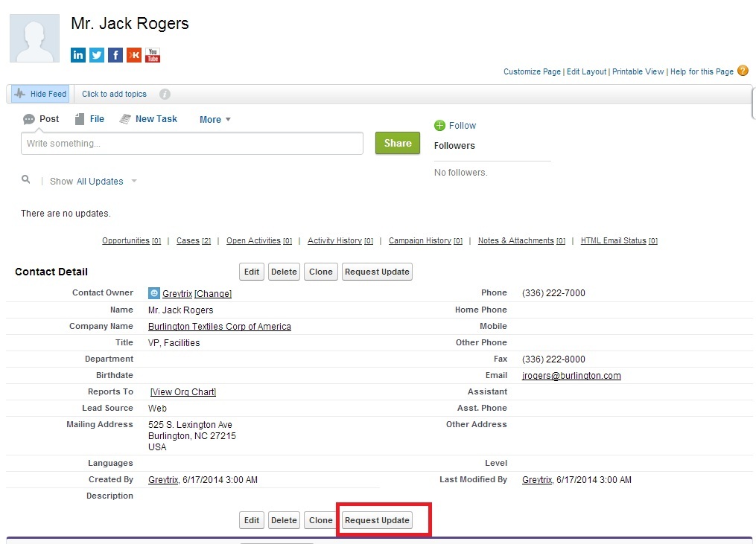Click the Lead Source value Web
The width and height of the screenshot is (756, 544).
pos(157,408)
